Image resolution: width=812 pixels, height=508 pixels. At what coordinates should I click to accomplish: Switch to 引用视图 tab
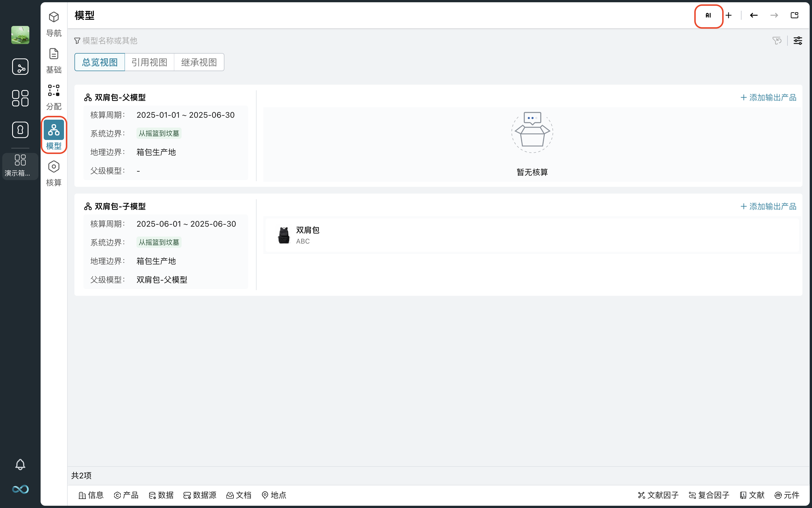(149, 62)
